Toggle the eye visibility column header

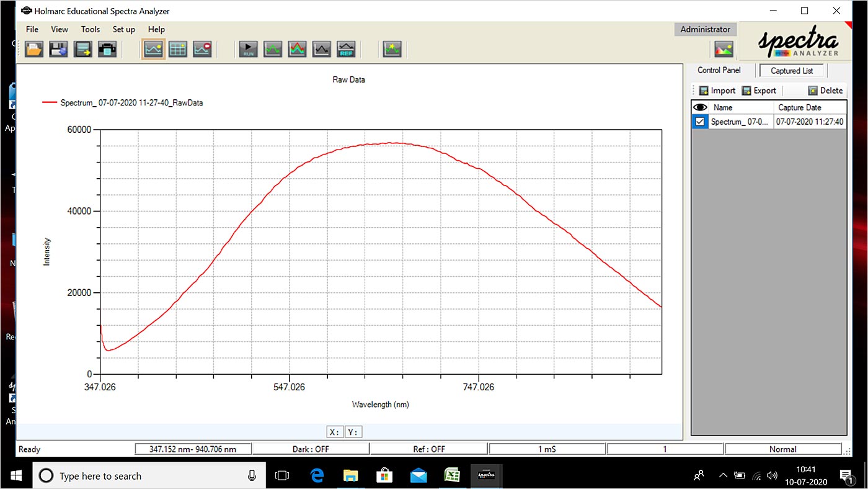[x=700, y=107]
